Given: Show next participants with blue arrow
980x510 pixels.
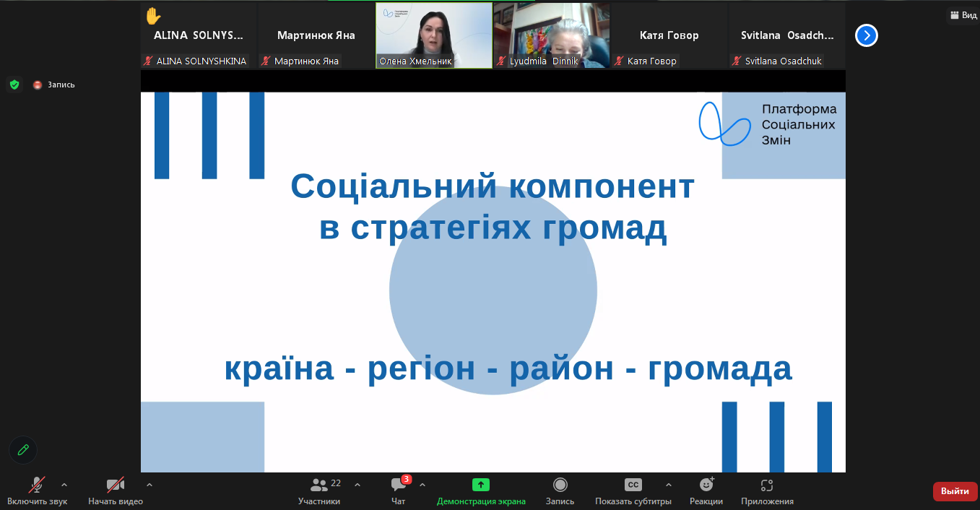Looking at the screenshot, I should 866,35.
